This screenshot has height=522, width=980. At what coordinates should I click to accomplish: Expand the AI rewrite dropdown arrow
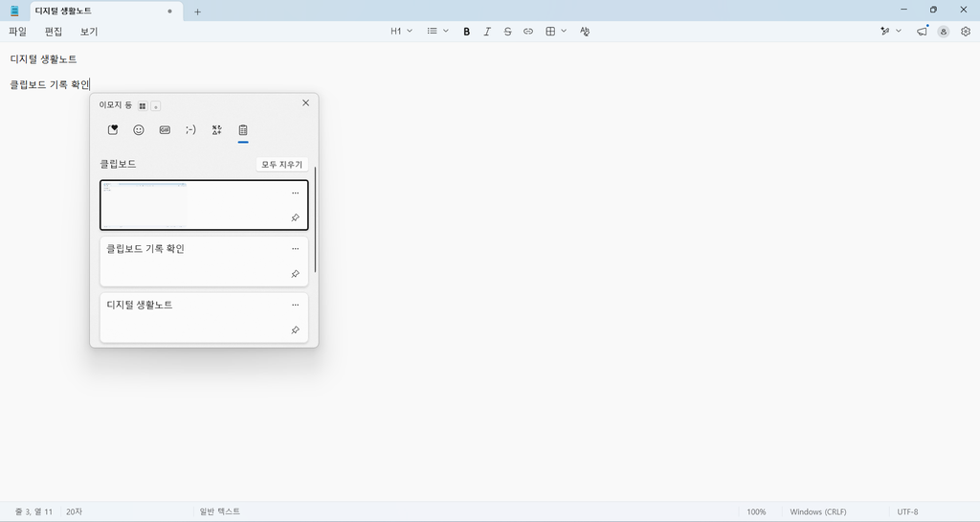pos(899,31)
